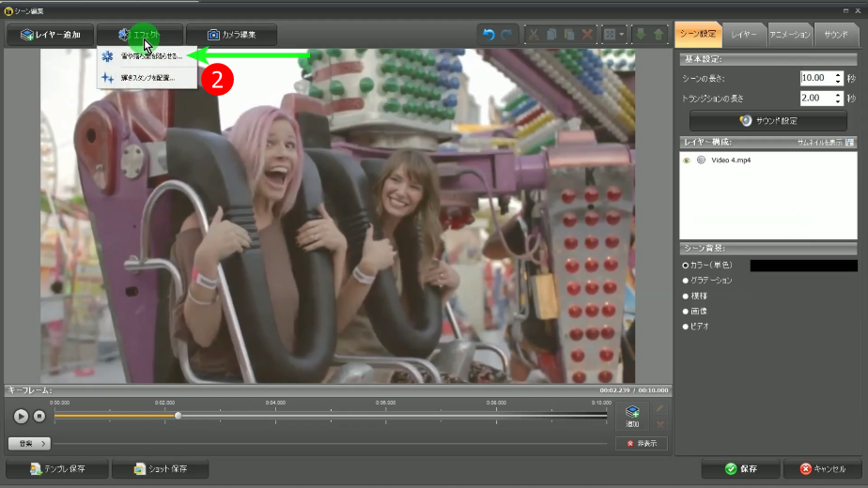Click the undo arrow icon
The height and width of the screenshot is (488, 868).
coord(488,35)
